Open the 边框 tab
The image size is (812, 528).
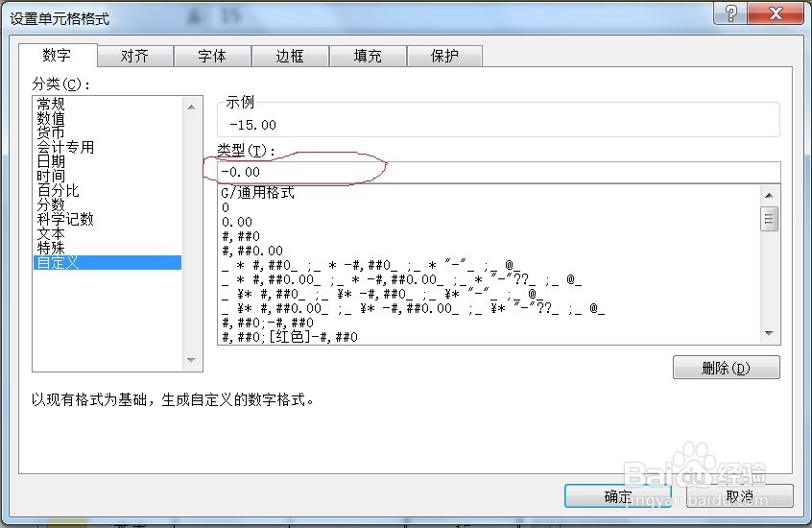pos(290,56)
